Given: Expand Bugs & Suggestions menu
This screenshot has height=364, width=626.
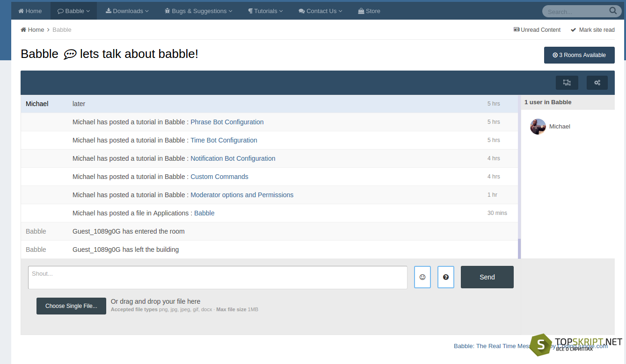Looking at the screenshot, I should [x=198, y=11].
